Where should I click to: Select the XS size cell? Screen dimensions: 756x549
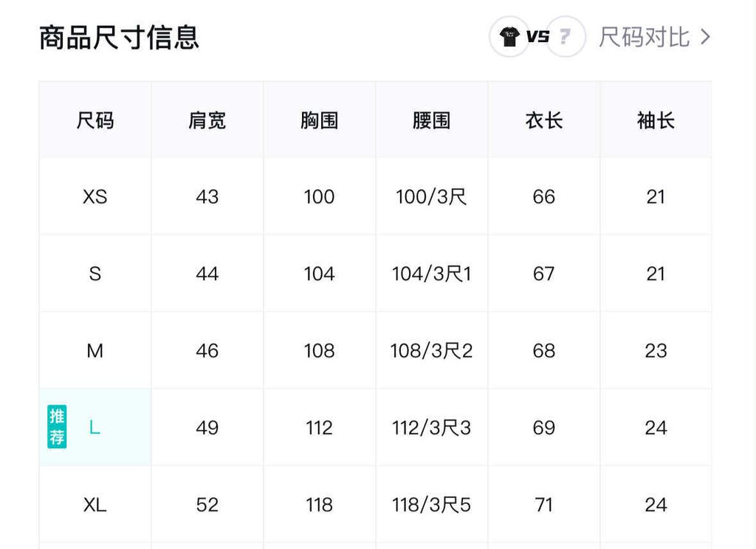click(95, 197)
